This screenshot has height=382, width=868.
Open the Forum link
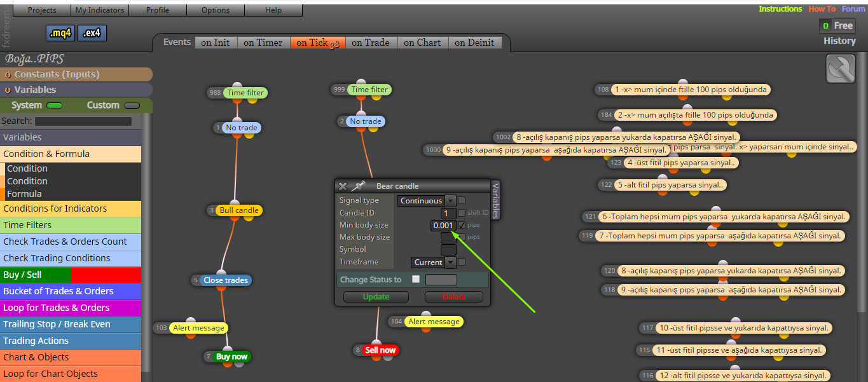click(x=853, y=9)
